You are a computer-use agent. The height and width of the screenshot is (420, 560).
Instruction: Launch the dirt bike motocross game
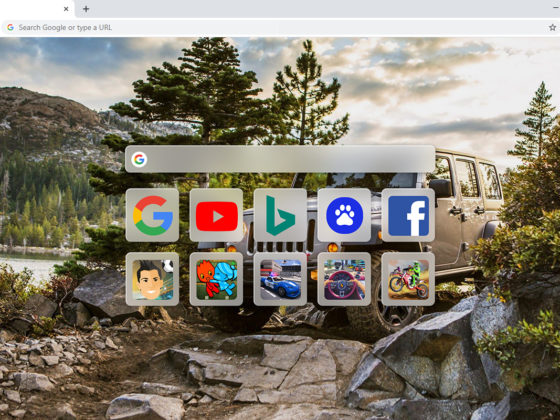point(408,279)
